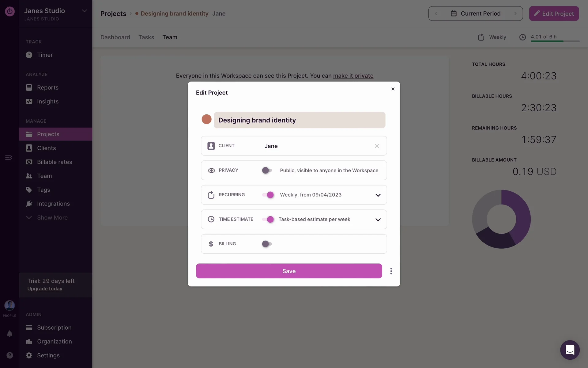588x368 pixels.
Task: Switch to the Tasks tab
Action: tap(146, 37)
